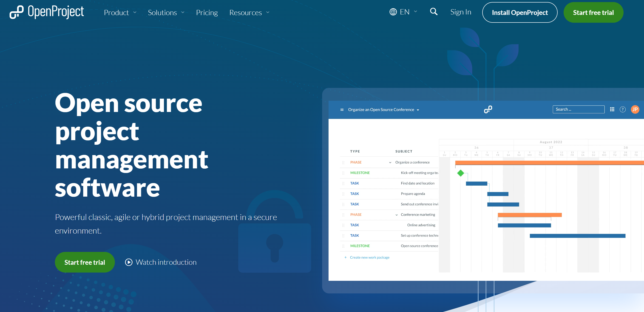Viewport: 644px width, 312px height.
Task: Click orange Conference marketing Gantt bar
Action: click(530, 215)
